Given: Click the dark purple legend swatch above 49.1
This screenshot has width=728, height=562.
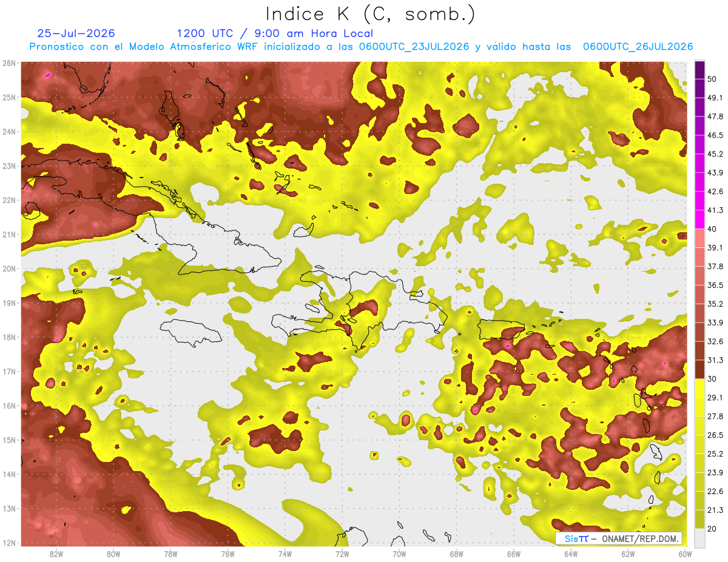Looking at the screenshot, I should point(699,89).
